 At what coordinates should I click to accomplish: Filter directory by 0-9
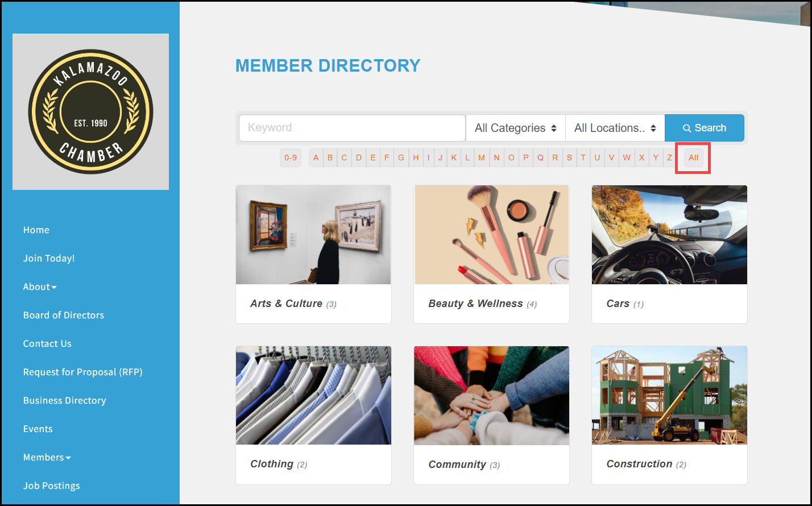(291, 157)
